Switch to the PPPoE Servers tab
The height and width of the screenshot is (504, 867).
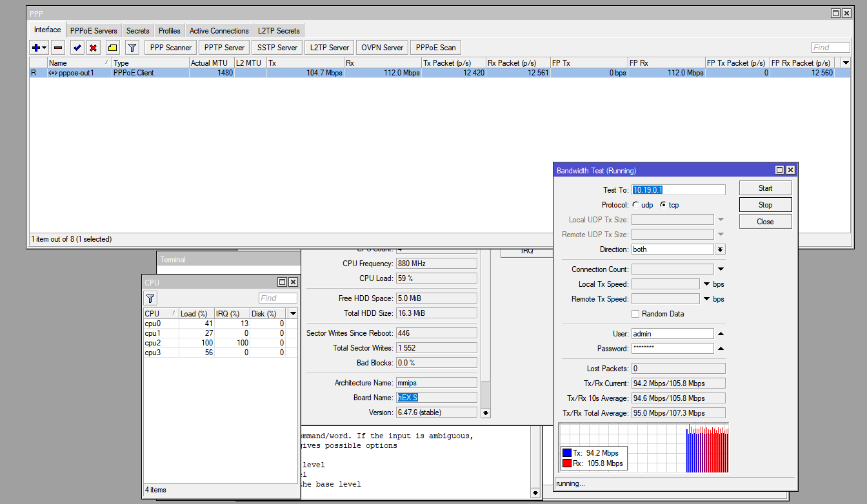coord(94,31)
